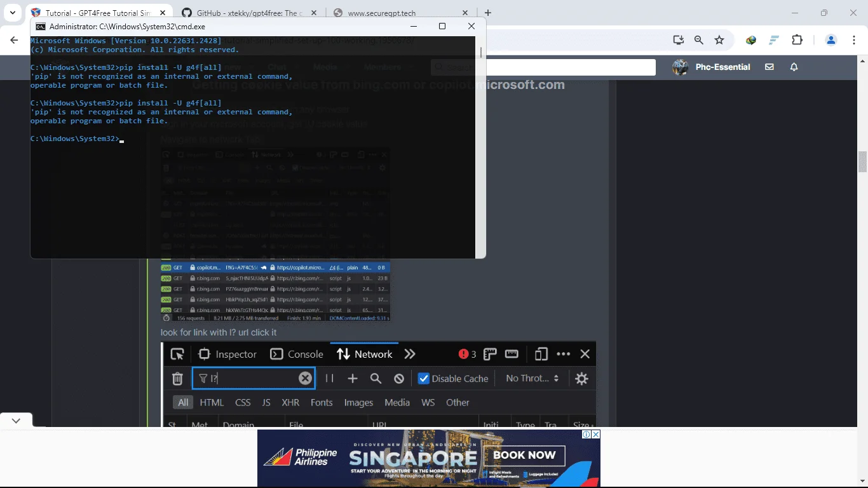Filter requests by Images
The image size is (868, 488).
coord(358,402)
